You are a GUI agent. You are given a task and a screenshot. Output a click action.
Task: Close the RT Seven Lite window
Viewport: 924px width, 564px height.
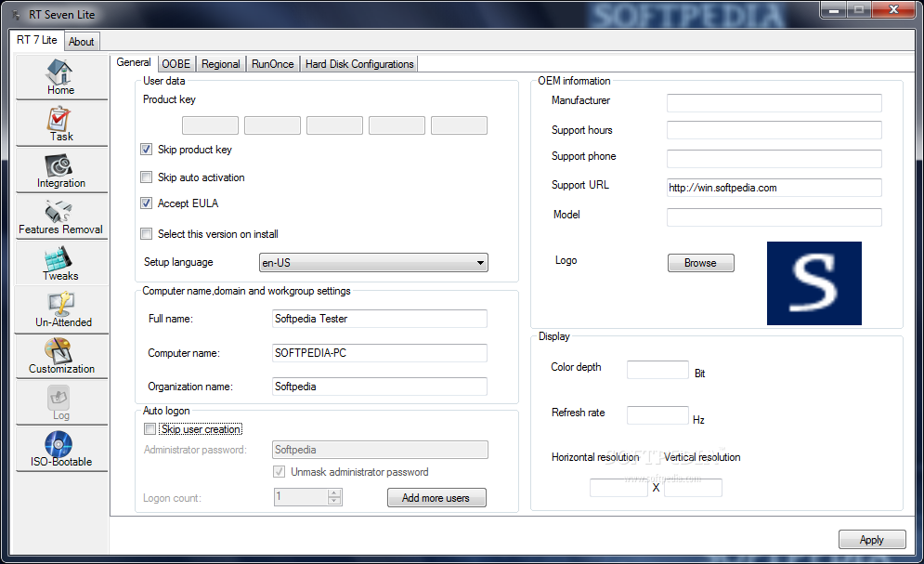[x=893, y=9]
